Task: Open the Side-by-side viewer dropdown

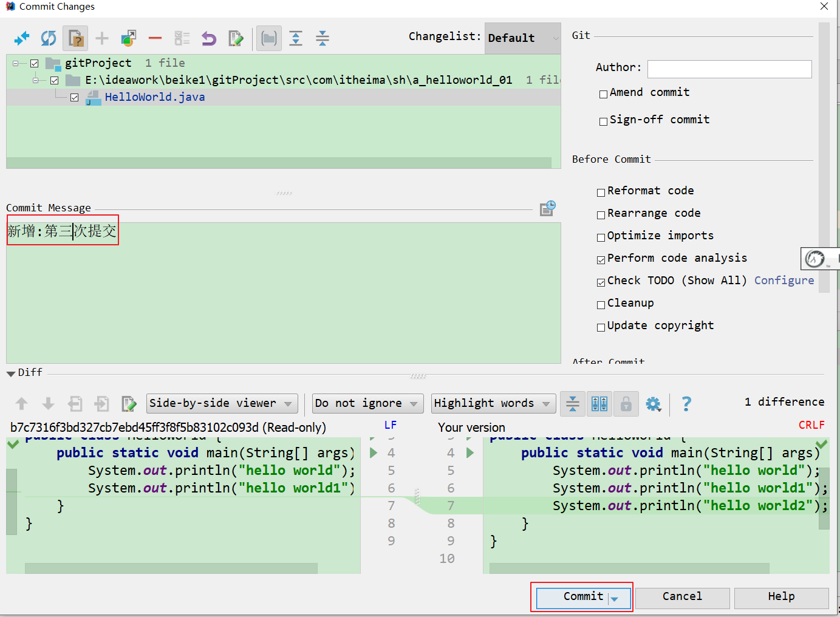Action: [222, 403]
